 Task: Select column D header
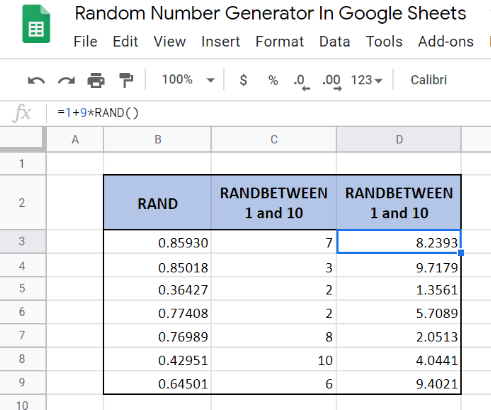click(399, 139)
